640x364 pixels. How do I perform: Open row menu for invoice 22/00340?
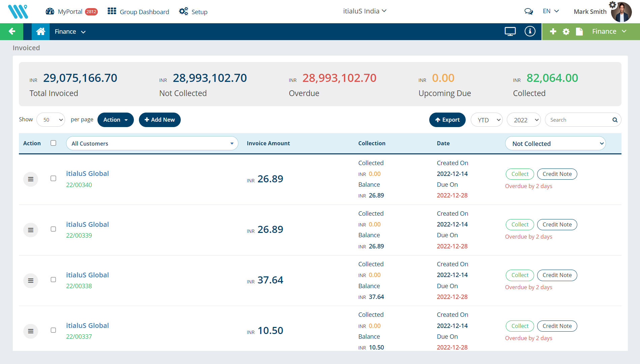click(31, 179)
